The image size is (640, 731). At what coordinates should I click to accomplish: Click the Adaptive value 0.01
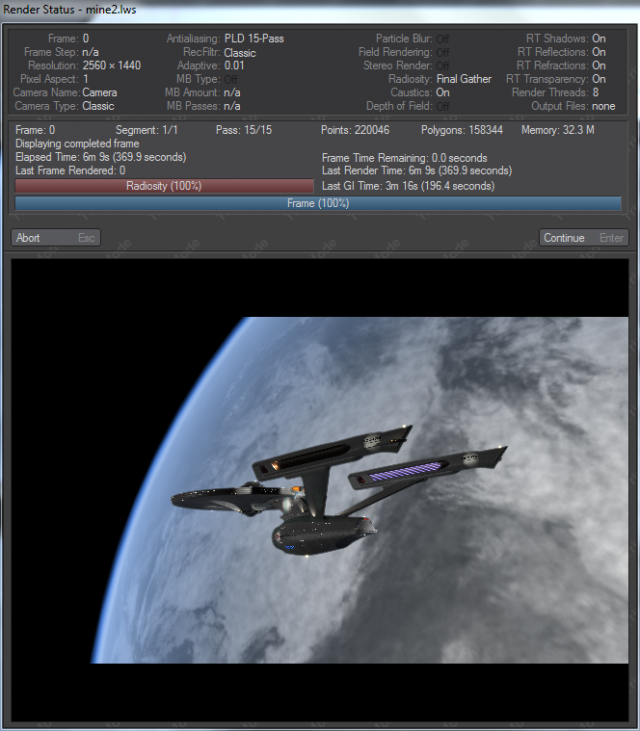click(x=234, y=65)
